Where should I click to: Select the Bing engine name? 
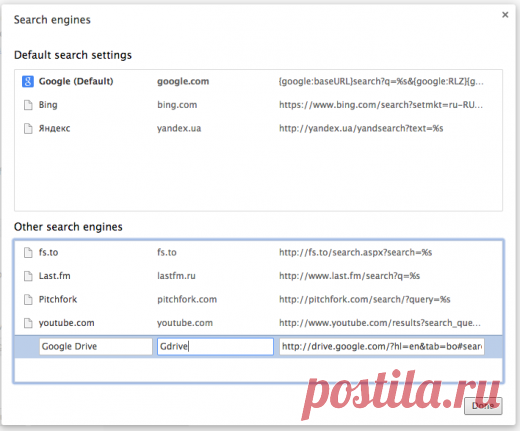(x=48, y=105)
